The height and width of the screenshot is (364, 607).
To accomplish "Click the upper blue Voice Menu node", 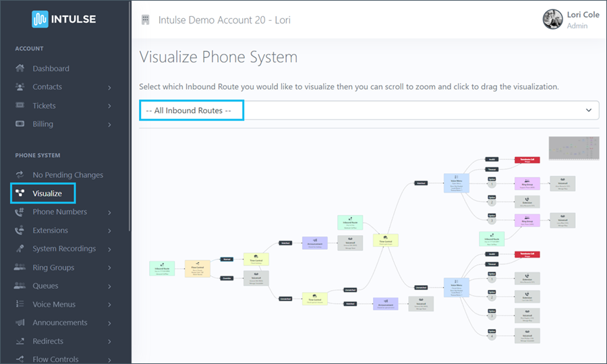I will pos(457,183).
